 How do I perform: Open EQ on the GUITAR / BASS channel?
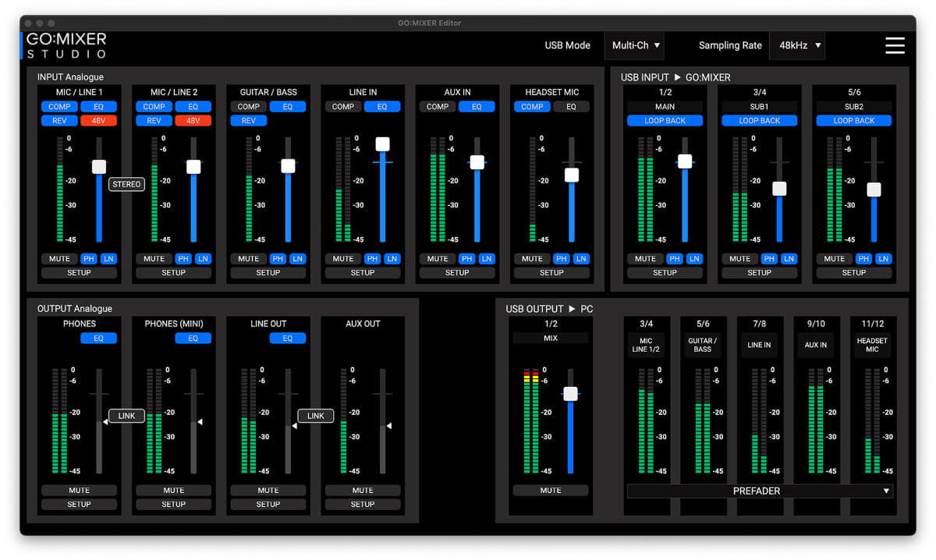288,106
